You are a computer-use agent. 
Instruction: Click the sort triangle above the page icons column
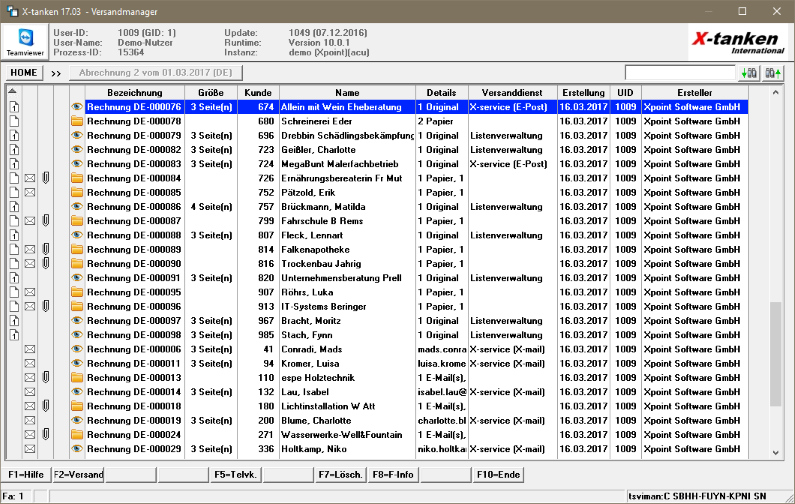click(13, 91)
